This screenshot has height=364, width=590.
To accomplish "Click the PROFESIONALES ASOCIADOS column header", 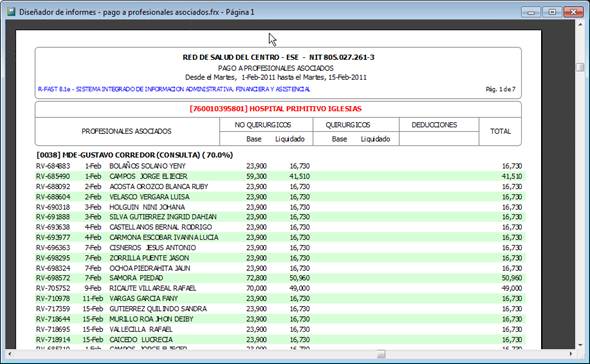I will 126,131.
